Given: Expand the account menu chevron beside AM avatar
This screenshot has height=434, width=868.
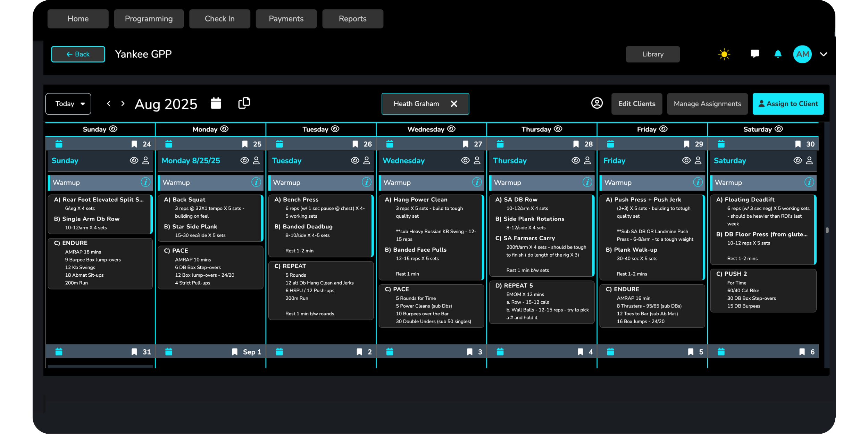Looking at the screenshot, I should [824, 54].
